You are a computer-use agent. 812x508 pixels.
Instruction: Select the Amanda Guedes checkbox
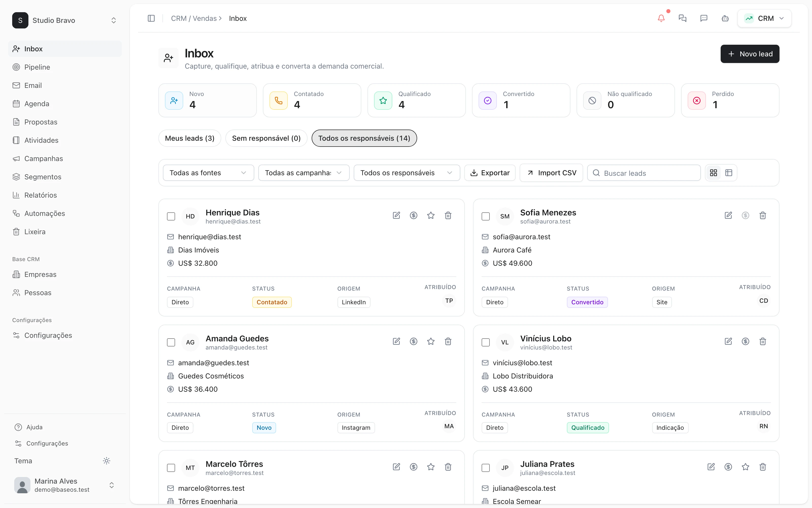pos(171,342)
